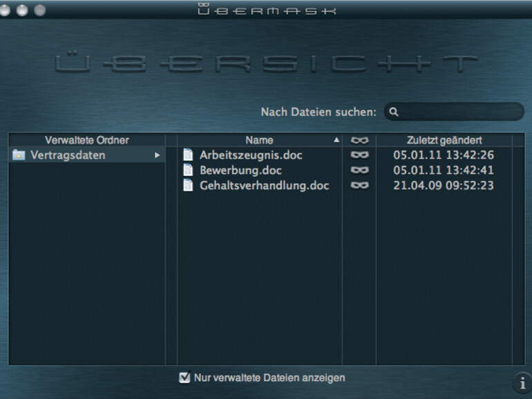
Task: Click the magnifier icon in the search field
Action: tap(394, 112)
